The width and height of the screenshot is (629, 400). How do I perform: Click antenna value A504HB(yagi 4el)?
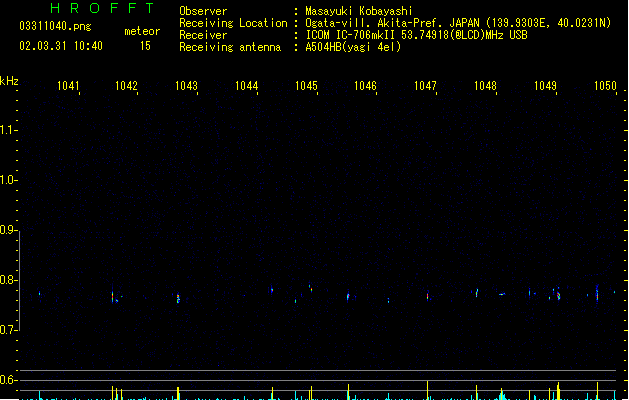353,47
